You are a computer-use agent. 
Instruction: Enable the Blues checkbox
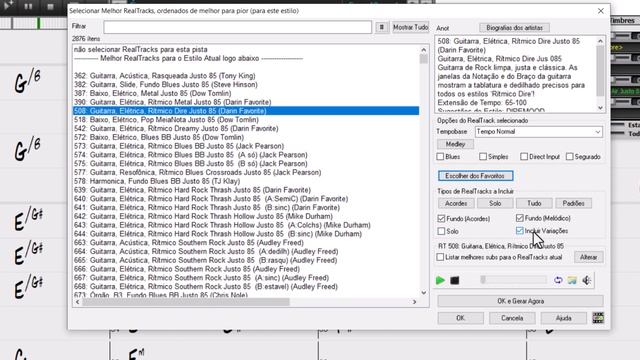(x=440, y=157)
